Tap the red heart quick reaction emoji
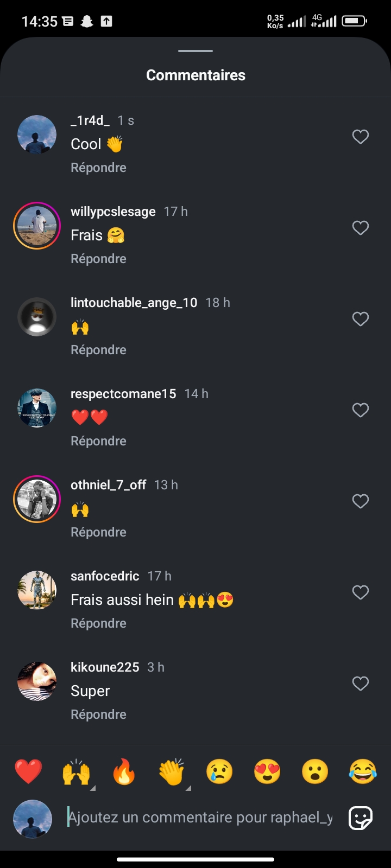391x868 pixels. 28,771
